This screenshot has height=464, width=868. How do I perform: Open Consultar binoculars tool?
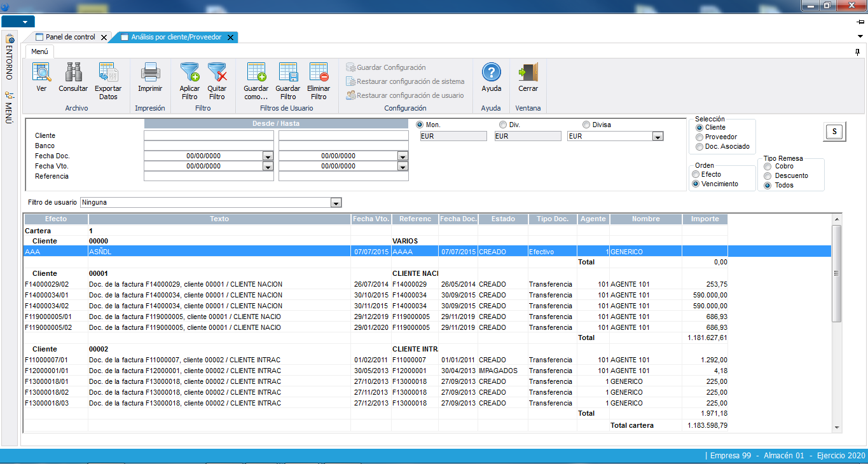tap(73, 74)
